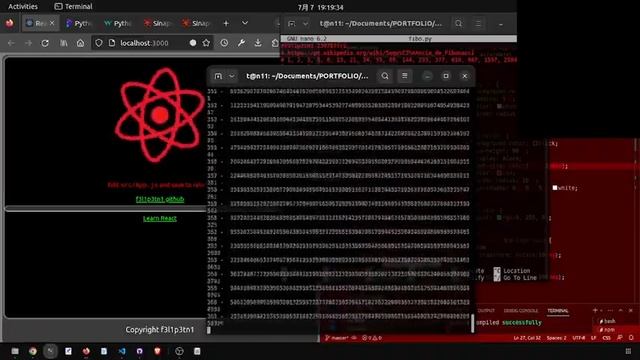Change the Spaces: 2 indentation setting
This screenshot has width=640, height=360.
pos(557,338)
